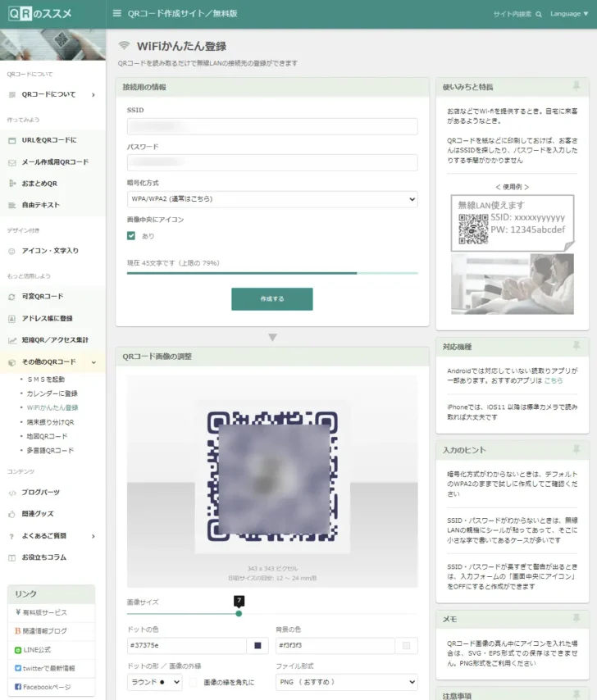Click the cube icon beside その他のQRコード
The image size is (597, 700).
[x=12, y=362]
